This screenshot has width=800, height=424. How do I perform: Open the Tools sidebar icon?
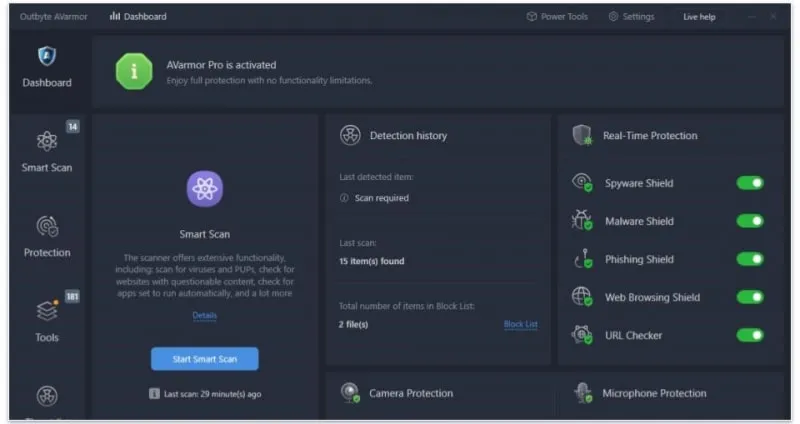coord(47,311)
